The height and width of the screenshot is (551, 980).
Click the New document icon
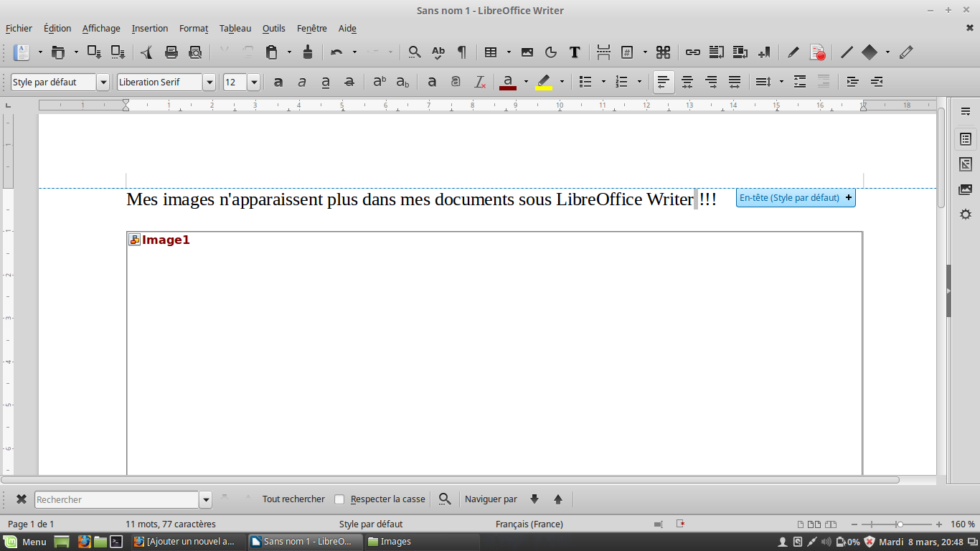pyautogui.click(x=22, y=52)
